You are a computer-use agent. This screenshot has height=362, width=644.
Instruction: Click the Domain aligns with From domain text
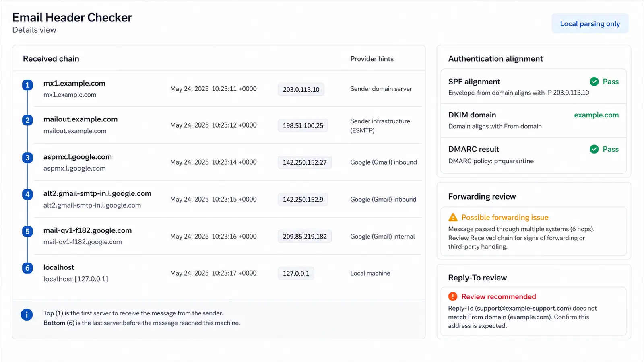pos(495,126)
